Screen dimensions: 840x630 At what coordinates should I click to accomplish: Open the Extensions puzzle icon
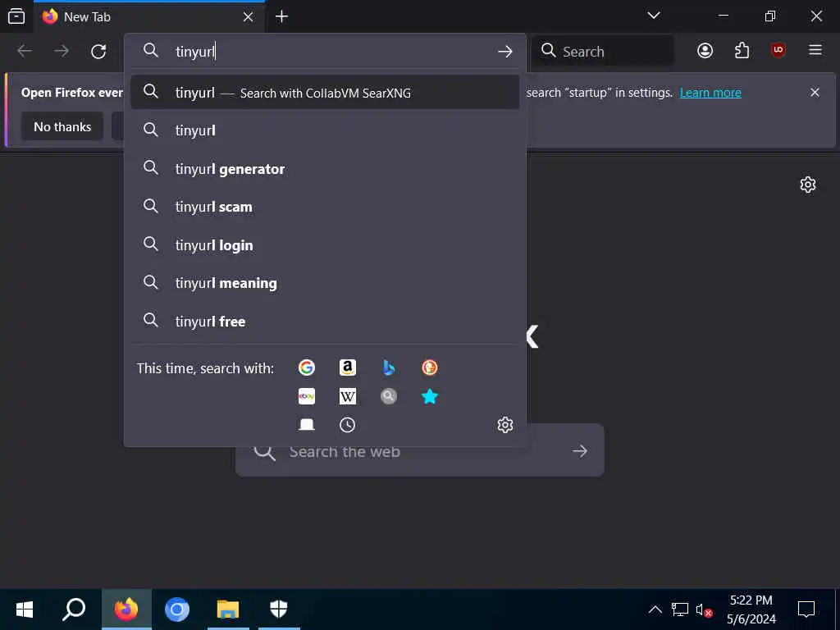(742, 51)
